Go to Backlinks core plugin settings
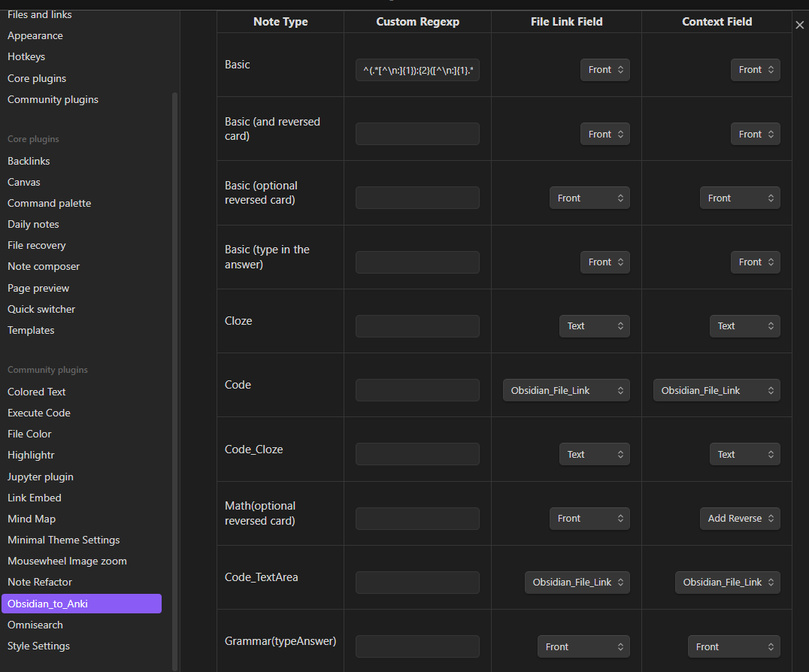This screenshot has width=809, height=672. [x=29, y=161]
